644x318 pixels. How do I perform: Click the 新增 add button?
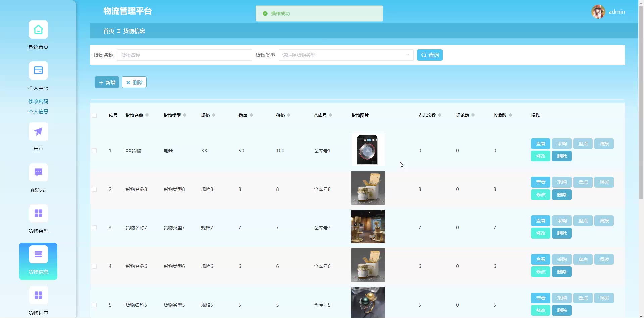tap(107, 82)
